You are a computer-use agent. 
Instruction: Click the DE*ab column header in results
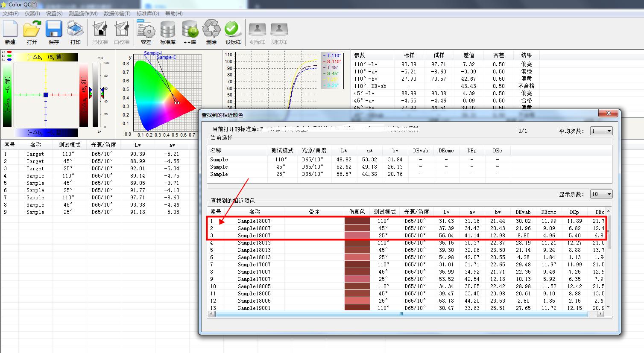click(523, 212)
